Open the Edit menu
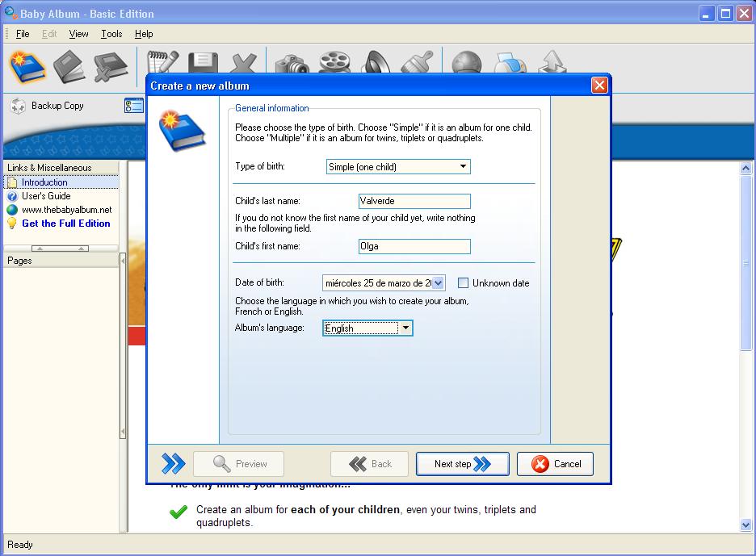 pos(49,34)
